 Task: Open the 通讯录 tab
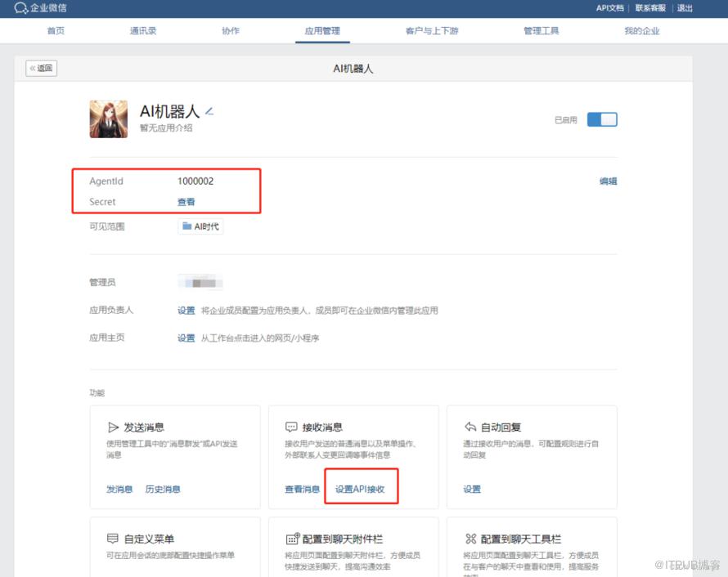click(143, 31)
